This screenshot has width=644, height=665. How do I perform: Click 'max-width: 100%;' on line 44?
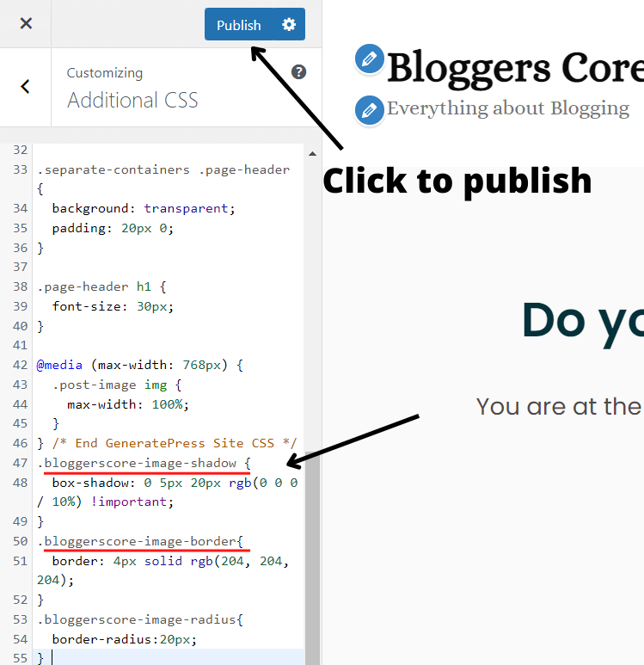[127, 404]
